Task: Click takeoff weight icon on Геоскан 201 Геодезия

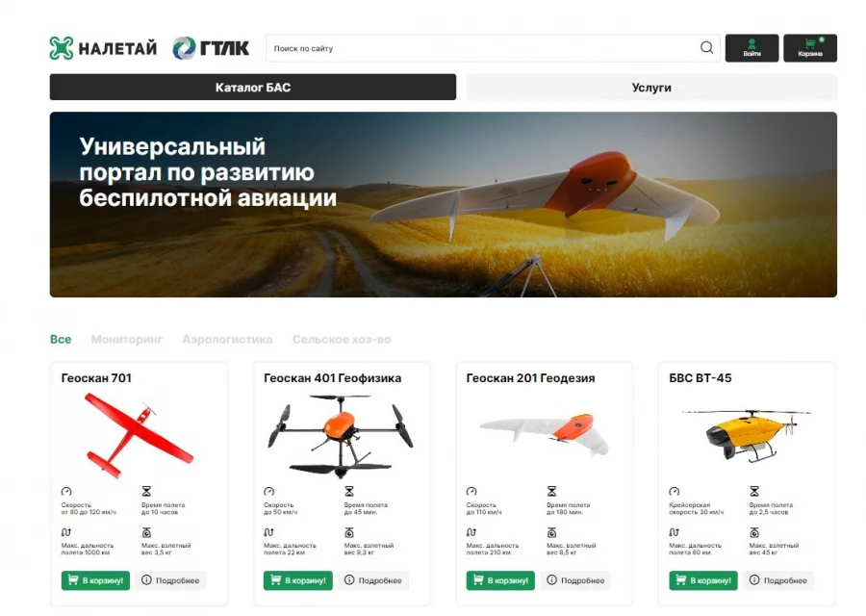Action: [x=551, y=532]
